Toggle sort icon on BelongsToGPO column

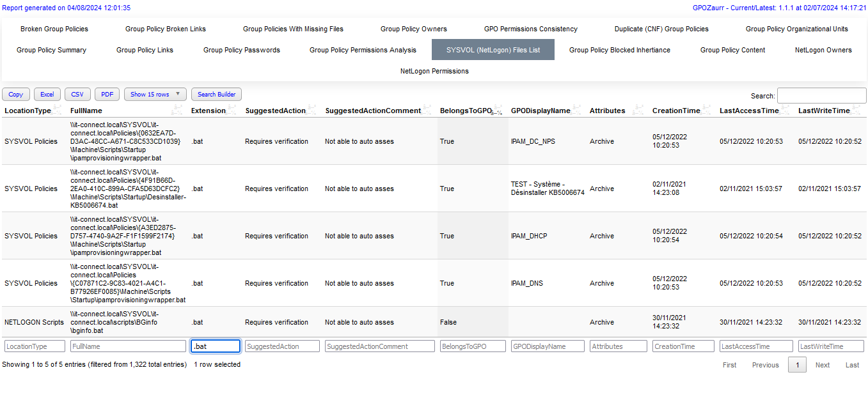[496, 111]
